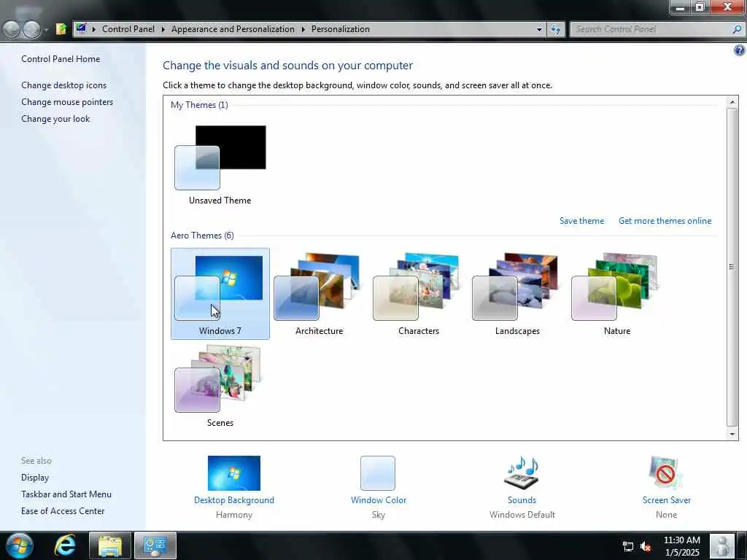747x560 pixels.
Task: Open Ease of Access Center link
Action: coord(63,511)
